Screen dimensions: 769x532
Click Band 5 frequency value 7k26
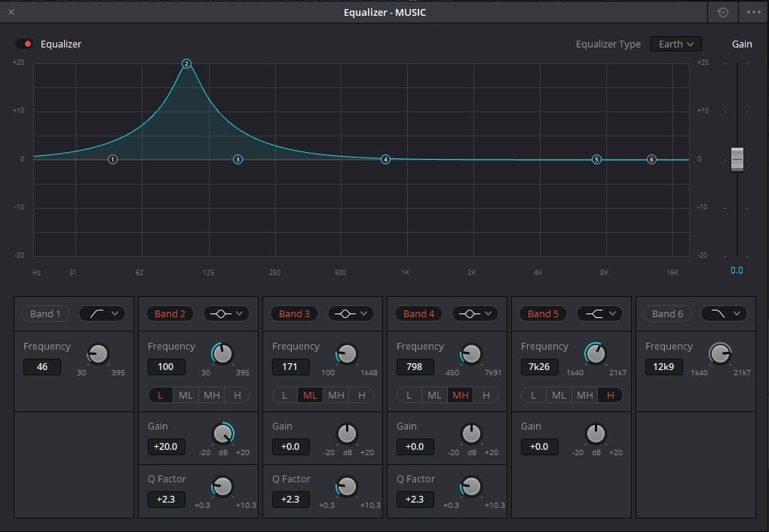point(540,367)
